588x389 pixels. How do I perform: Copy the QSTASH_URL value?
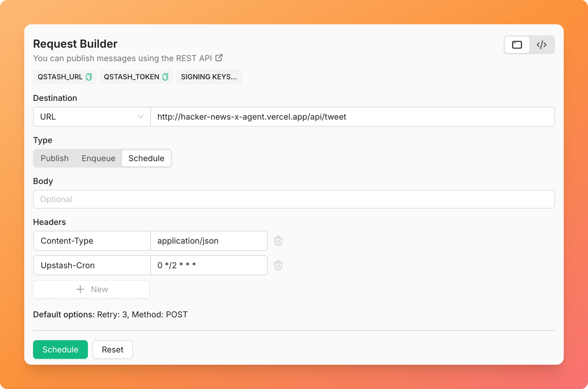88,77
